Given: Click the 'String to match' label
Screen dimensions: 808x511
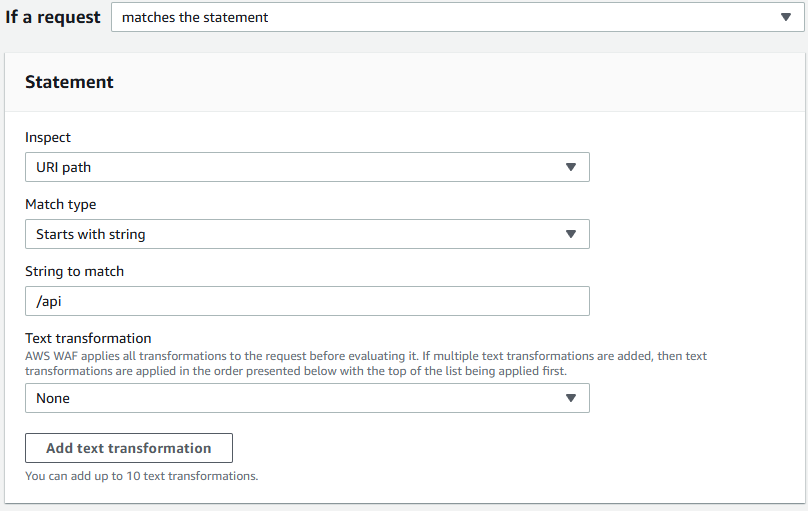Looking at the screenshot, I should [x=74, y=271].
